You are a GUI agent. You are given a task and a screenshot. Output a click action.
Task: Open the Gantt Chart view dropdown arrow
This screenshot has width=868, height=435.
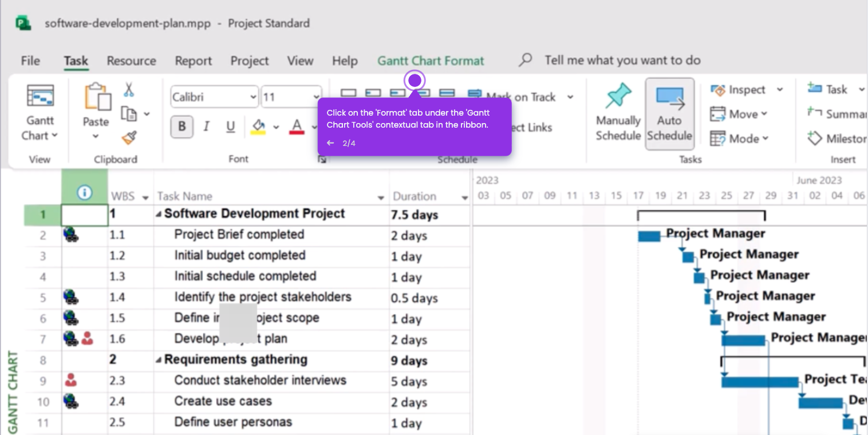point(55,136)
